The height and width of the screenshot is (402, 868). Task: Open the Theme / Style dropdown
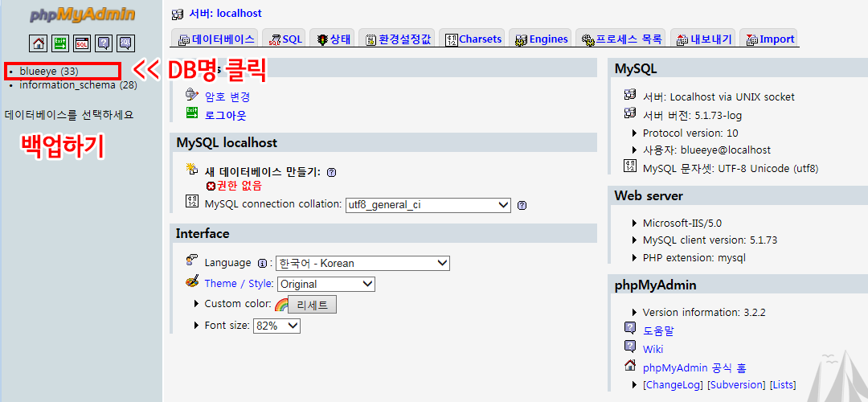click(x=325, y=284)
